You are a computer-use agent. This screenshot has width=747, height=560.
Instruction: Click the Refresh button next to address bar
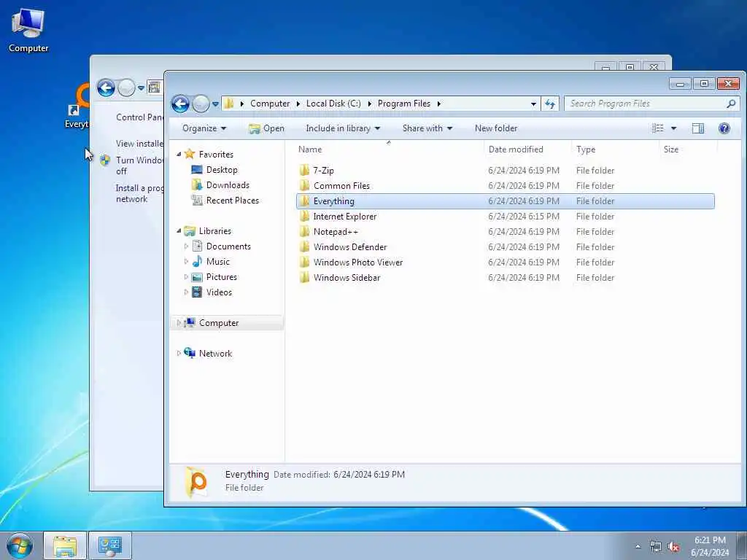(x=550, y=104)
